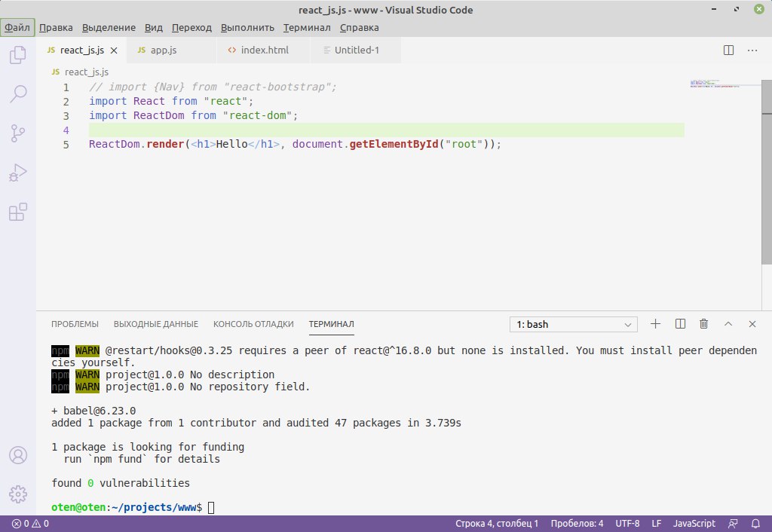The width and height of the screenshot is (772, 532).
Task: Switch to the app.js tab
Action: click(171, 50)
